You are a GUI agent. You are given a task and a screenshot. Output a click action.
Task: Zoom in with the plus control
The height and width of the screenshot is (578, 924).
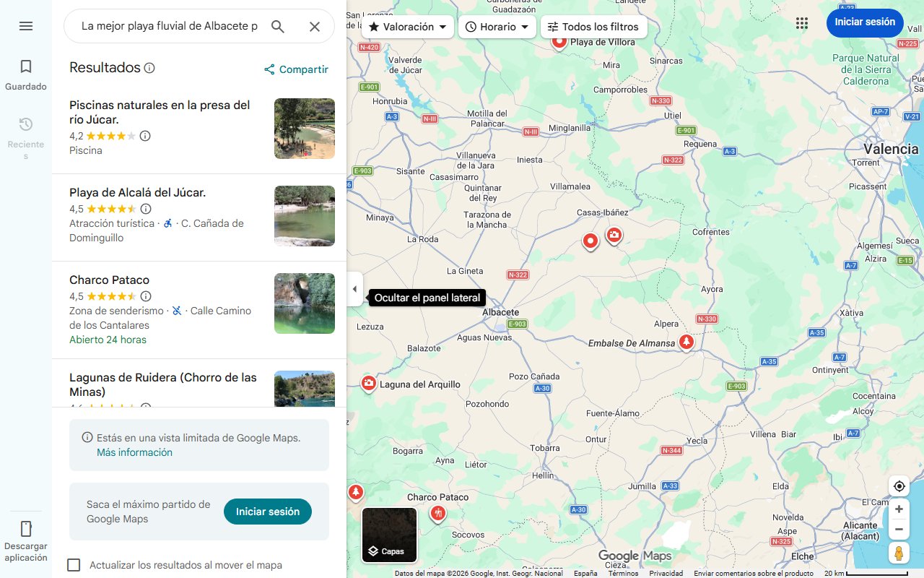point(899,509)
